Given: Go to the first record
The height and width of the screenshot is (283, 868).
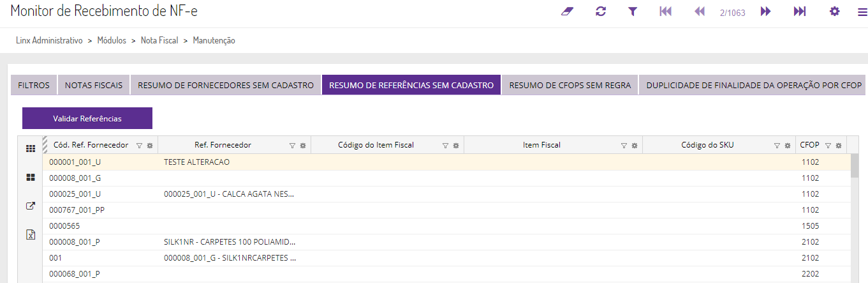Looking at the screenshot, I should 665,11.
